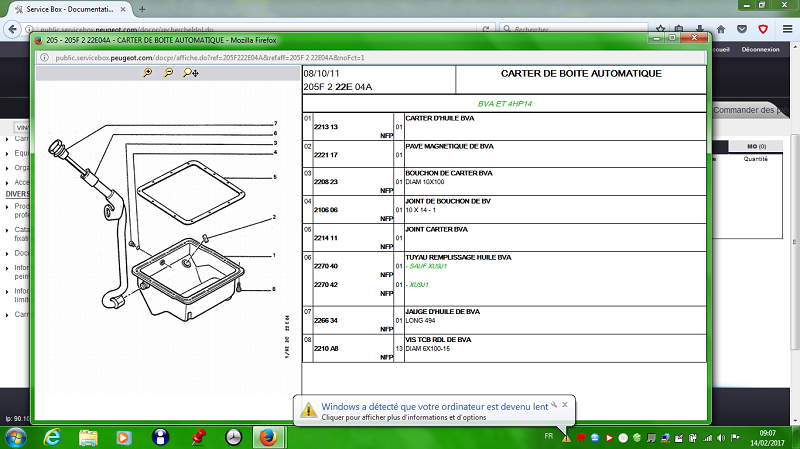Expand the 'Equi' tree item in sidebar
Screen dimensions: 800x449
[7, 153]
